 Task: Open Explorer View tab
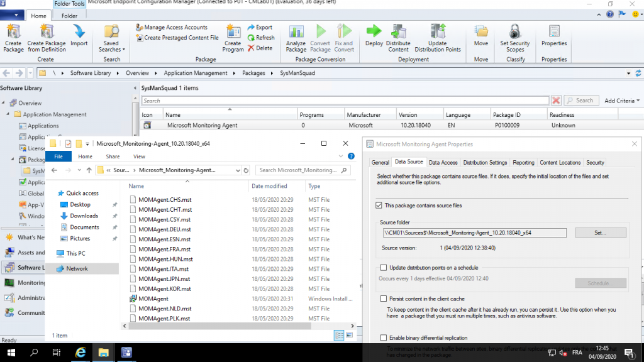click(x=139, y=156)
